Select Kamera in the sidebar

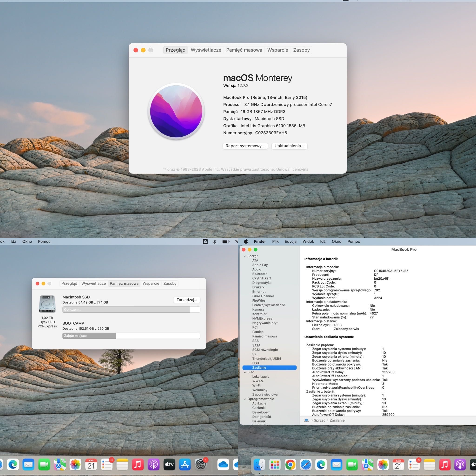(258, 309)
